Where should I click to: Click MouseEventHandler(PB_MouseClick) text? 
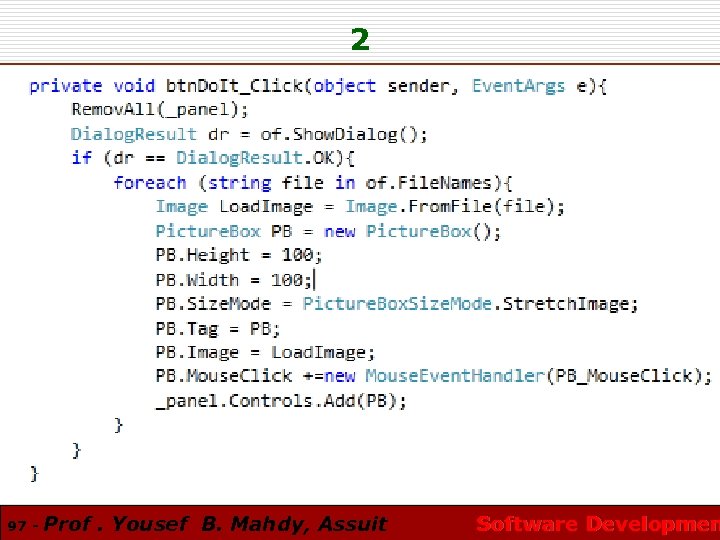[533, 376]
